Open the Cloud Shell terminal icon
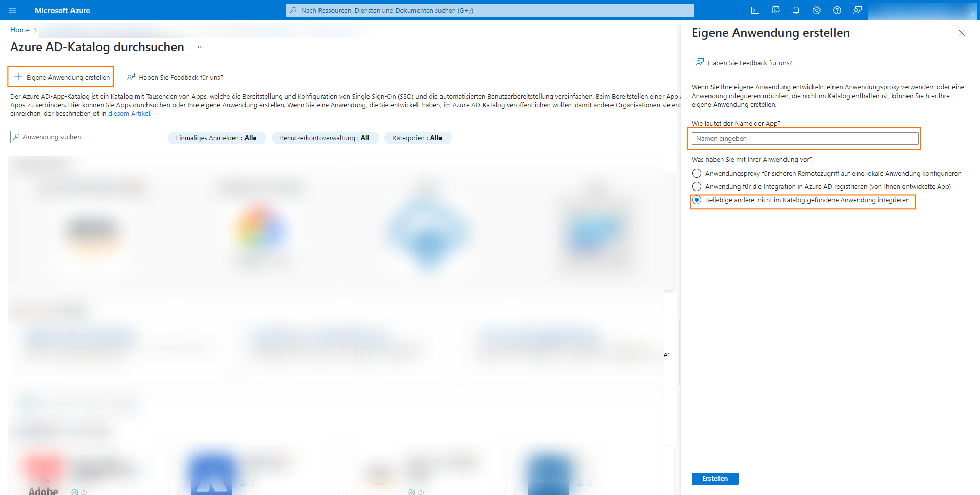Viewport: 980px width, 495px height. tap(755, 10)
